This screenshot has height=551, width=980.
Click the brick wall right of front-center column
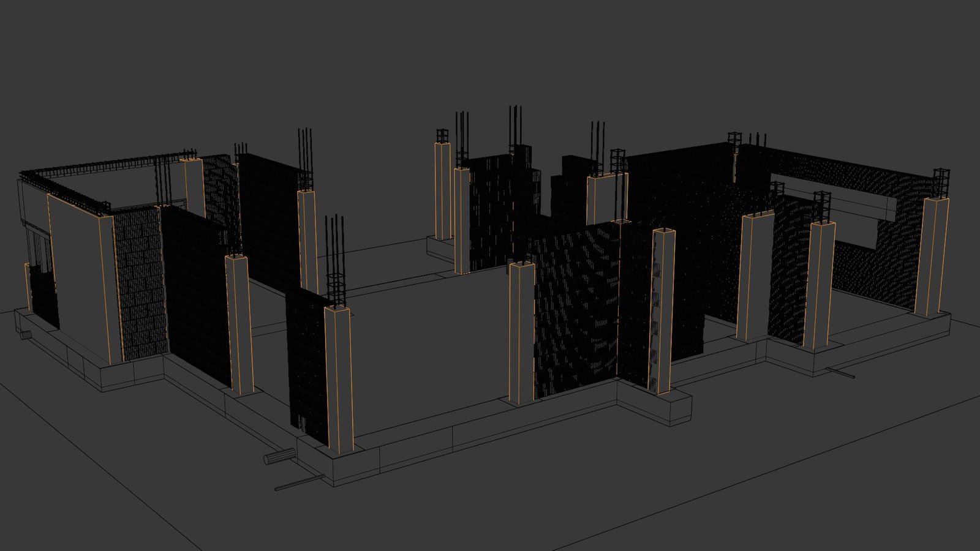click(x=576, y=312)
